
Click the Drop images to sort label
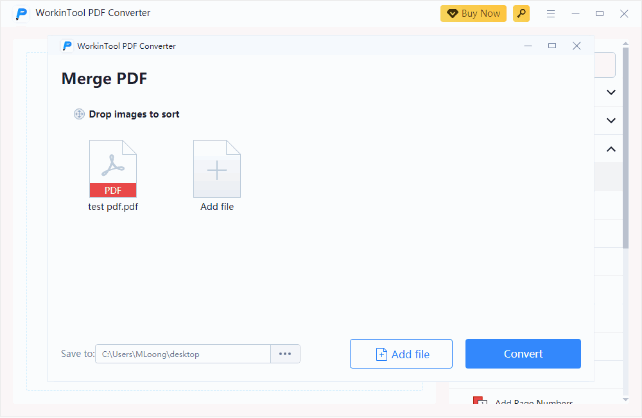[x=134, y=114]
